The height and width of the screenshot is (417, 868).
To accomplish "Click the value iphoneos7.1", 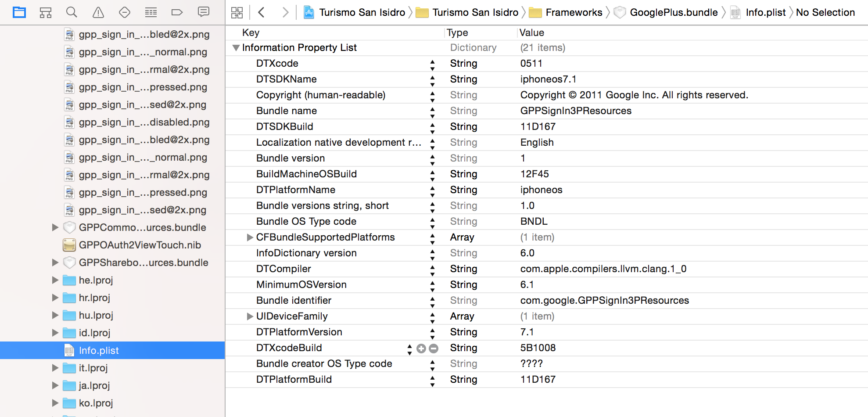I will pos(549,79).
